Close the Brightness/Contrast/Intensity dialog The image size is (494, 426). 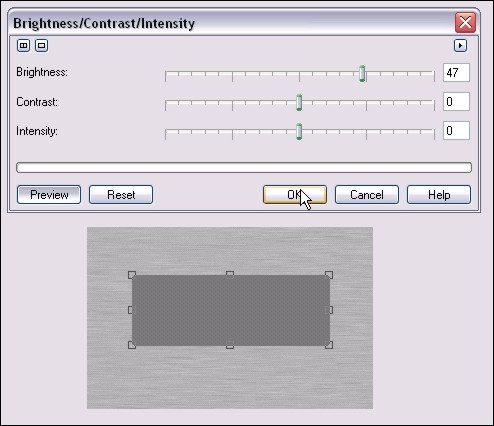[465, 23]
